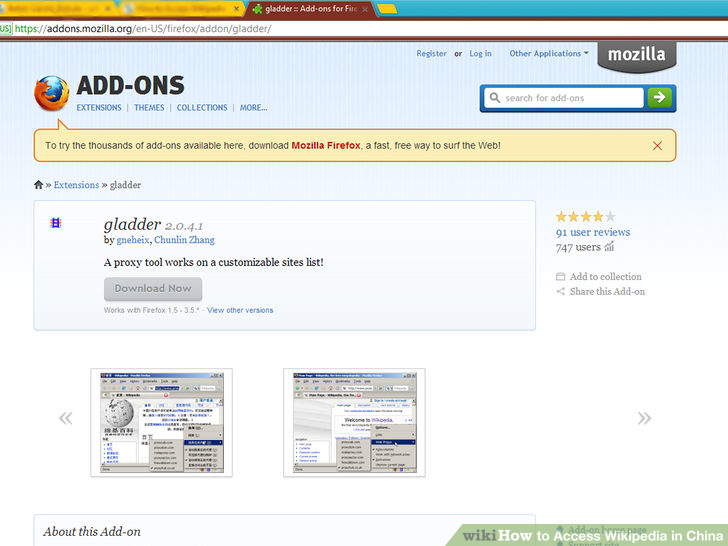This screenshot has height=546, width=728.
Task: Click the mozilla logo tab
Action: point(637,56)
